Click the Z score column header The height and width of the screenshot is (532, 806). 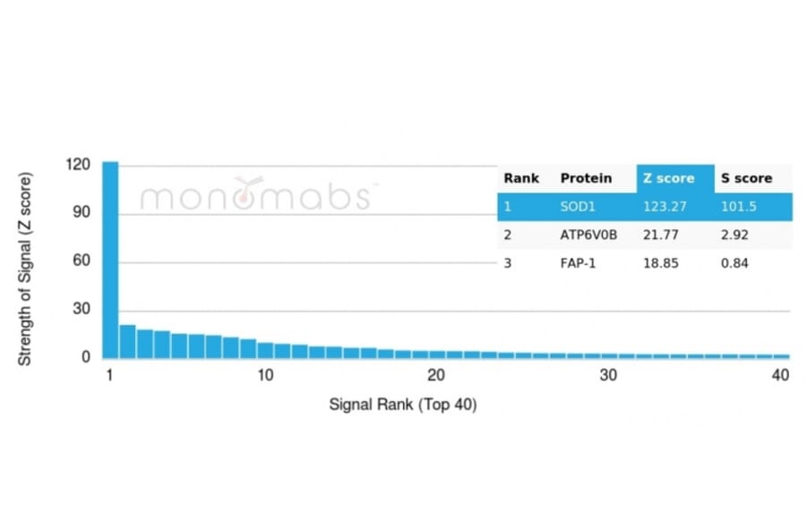(x=668, y=177)
